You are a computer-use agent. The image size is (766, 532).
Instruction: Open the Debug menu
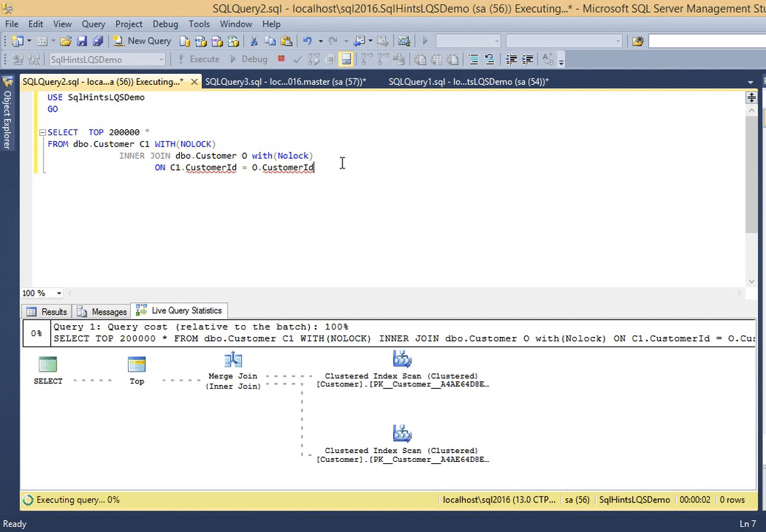pos(165,24)
